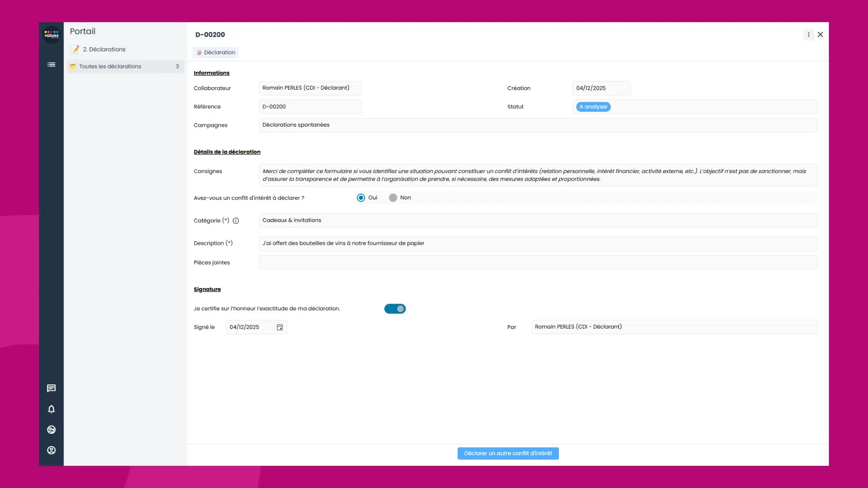Open the Collaborateur selection field
The width and height of the screenshot is (868, 488).
(x=310, y=88)
